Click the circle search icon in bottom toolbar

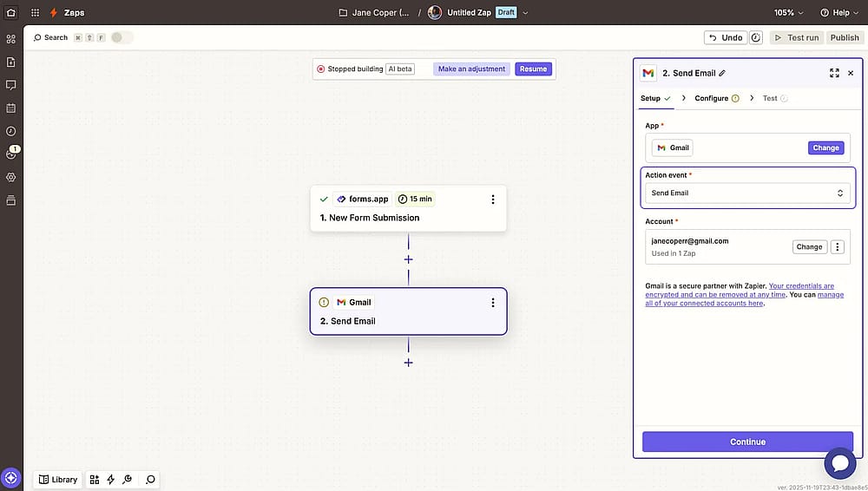(150, 480)
